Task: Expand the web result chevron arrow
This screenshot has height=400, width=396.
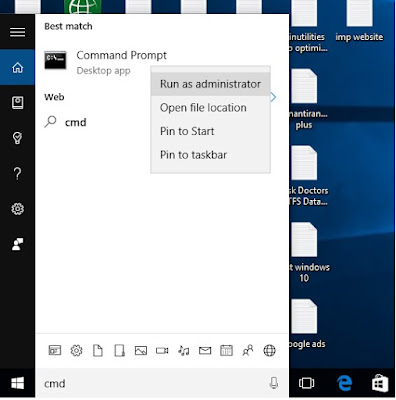Action: click(x=274, y=97)
